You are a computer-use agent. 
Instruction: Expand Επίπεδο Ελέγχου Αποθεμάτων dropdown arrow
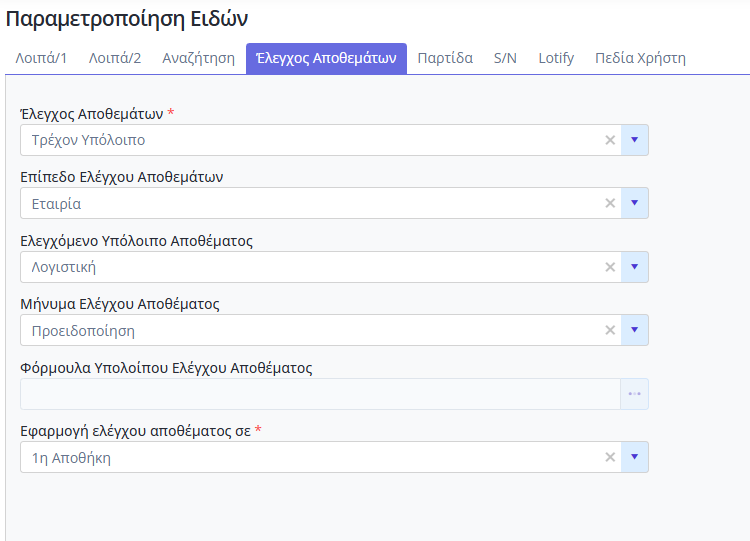635,203
